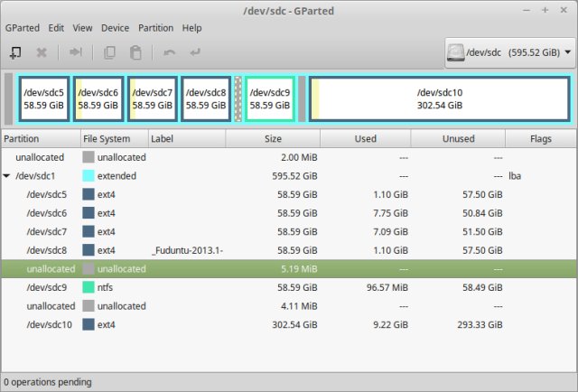578x392 pixels.
Task: Select the 4.11 MiB unallocated row
Action: pos(289,306)
